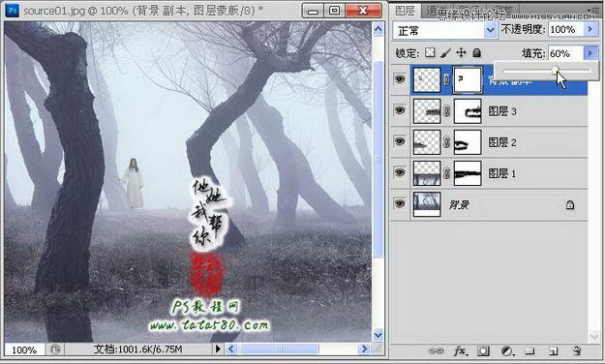Hide the selected top layer via eye
The image size is (605, 364).
coord(400,79)
